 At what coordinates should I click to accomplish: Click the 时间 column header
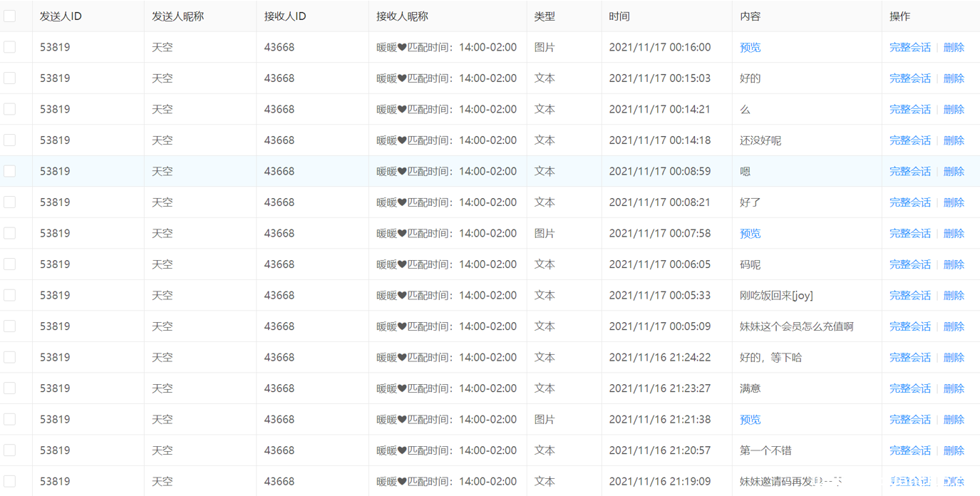click(x=619, y=16)
